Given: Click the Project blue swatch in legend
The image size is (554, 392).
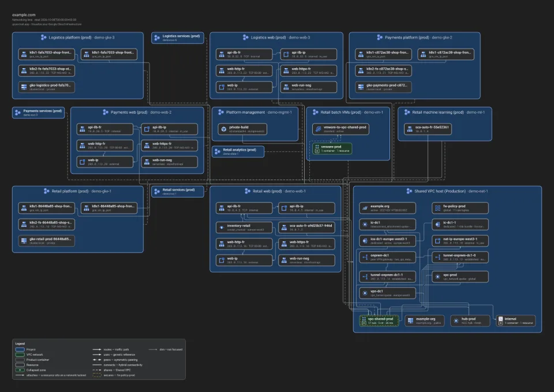Looking at the screenshot, I should [x=20, y=349].
